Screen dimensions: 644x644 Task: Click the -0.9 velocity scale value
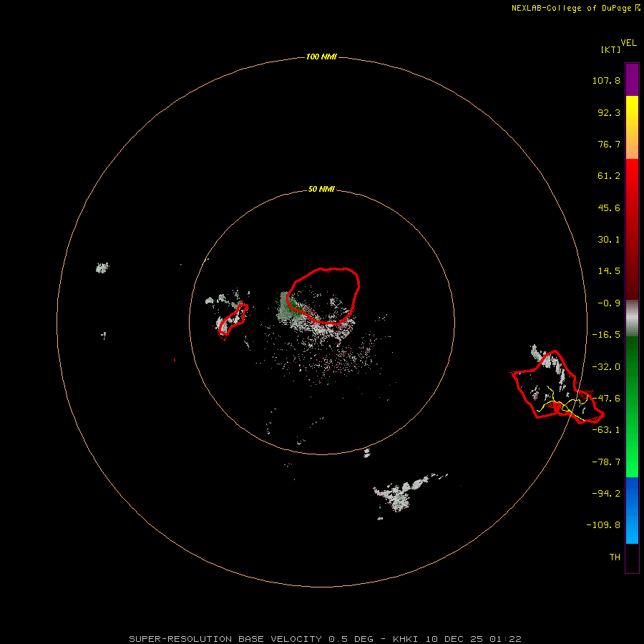coord(609,303)
